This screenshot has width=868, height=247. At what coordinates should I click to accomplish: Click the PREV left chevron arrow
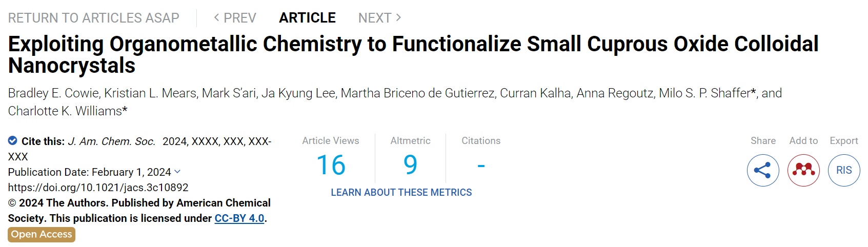(216, 18)
